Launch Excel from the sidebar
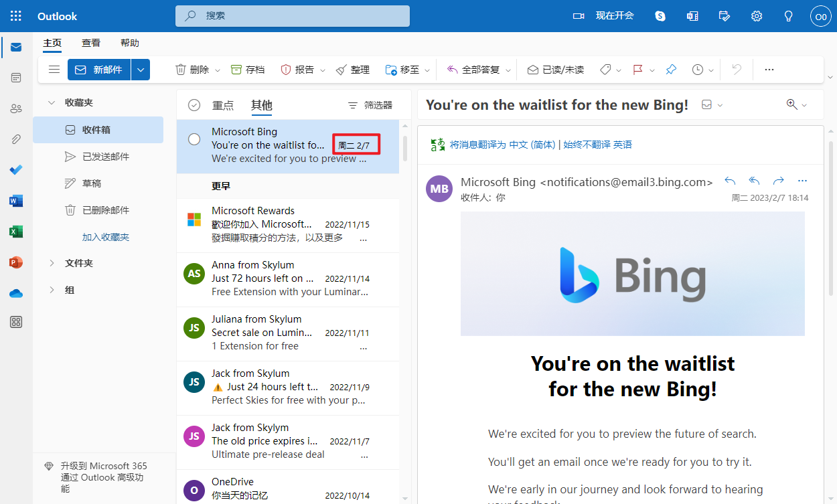 [16, 232]
